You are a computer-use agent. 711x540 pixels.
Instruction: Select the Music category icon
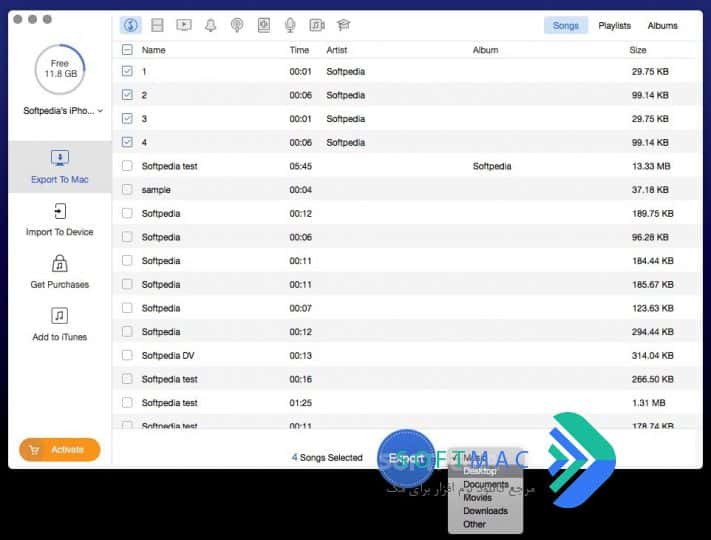pos(131,25)
